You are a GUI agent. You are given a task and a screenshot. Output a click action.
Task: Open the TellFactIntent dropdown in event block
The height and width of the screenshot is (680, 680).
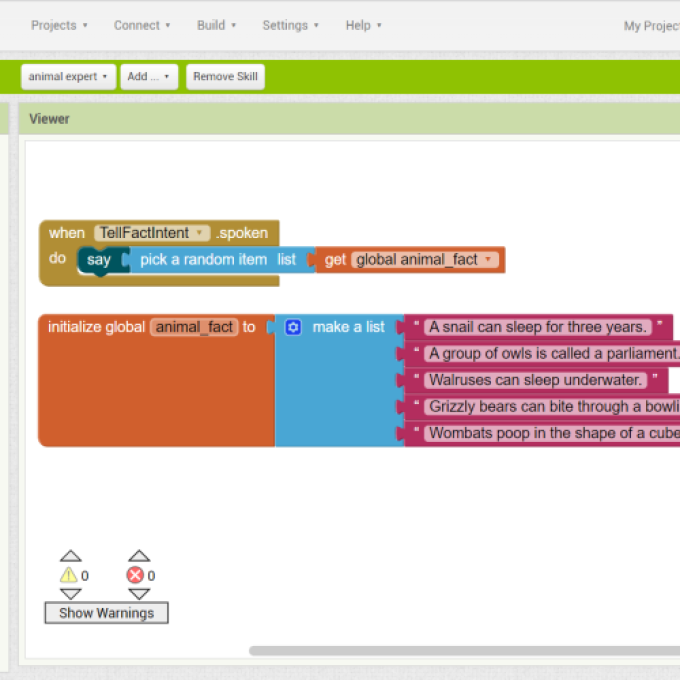click(x=201, y=233)
